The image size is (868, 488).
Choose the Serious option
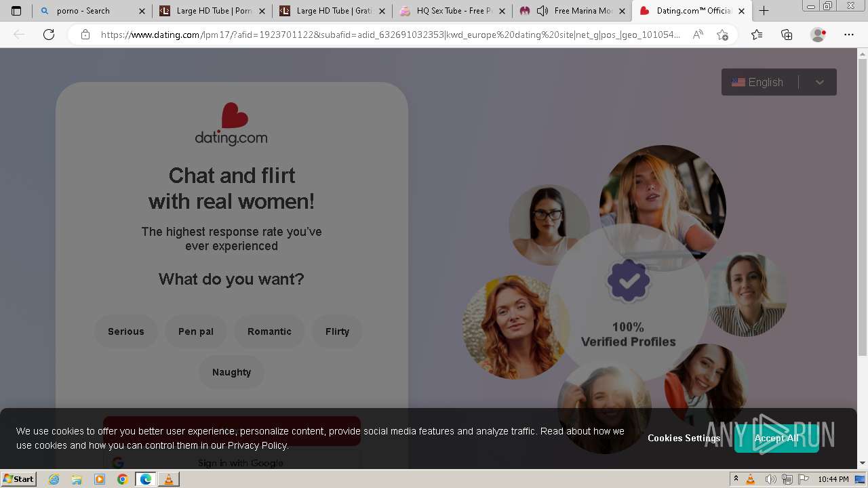[x=126, y=331]
